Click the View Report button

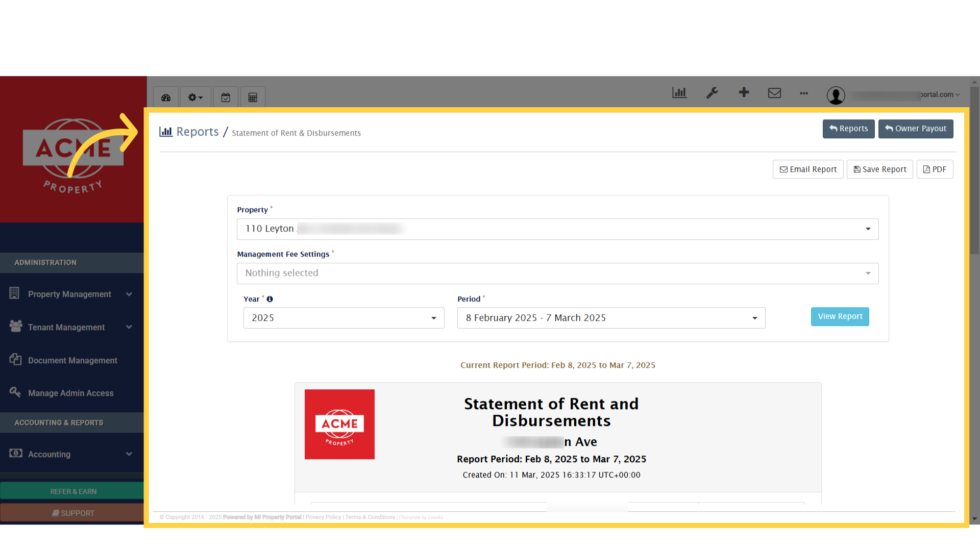coord(840,316)
